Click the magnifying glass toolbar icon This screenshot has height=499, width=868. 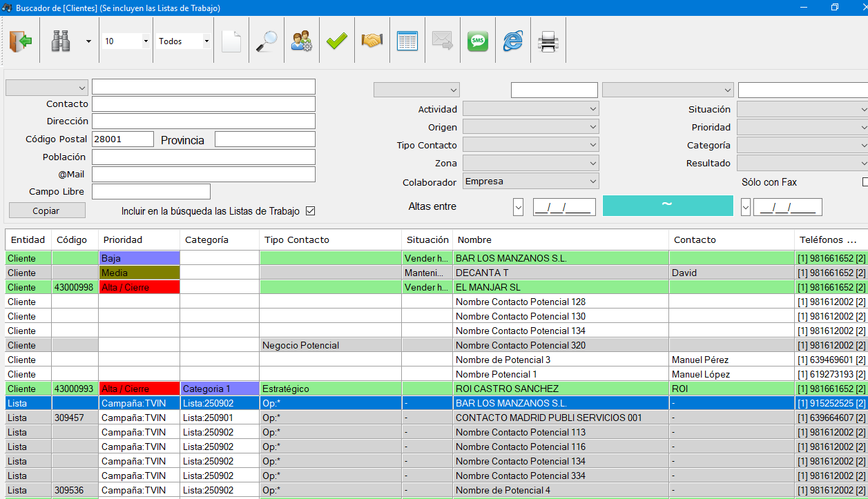[x=266, y=41]
